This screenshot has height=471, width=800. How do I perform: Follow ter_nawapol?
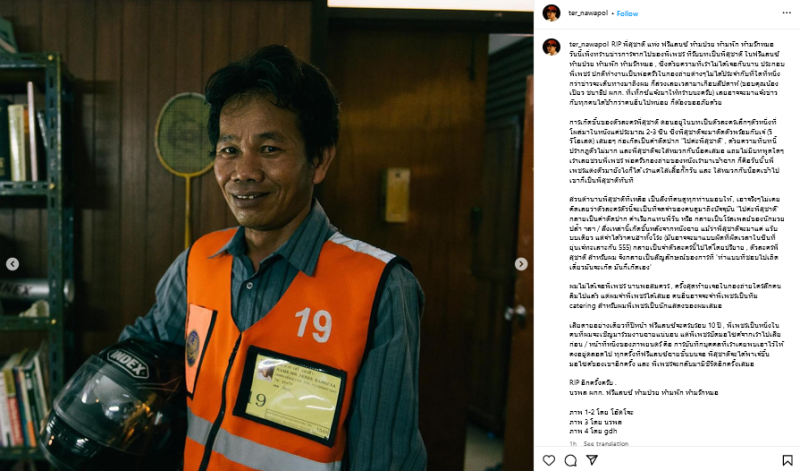pos(627,14)
